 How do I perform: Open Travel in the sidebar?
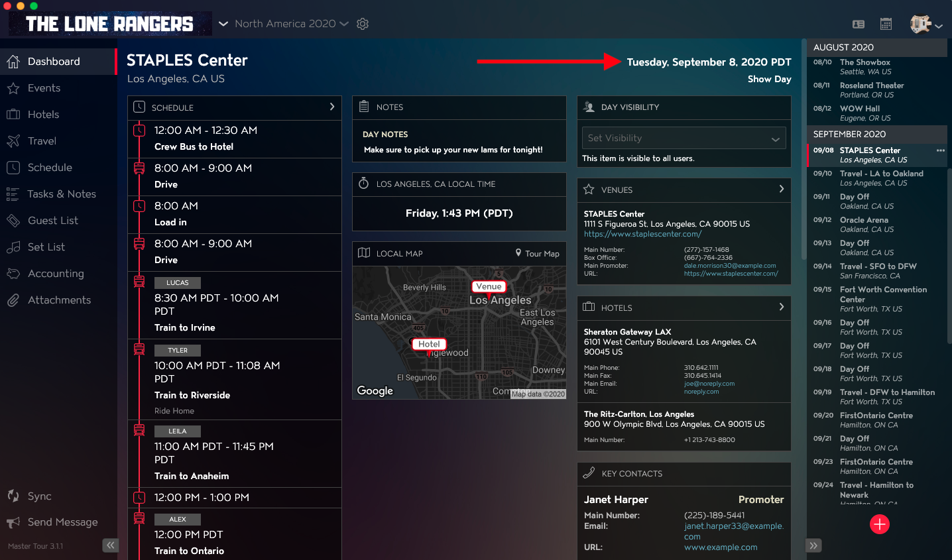58,141
